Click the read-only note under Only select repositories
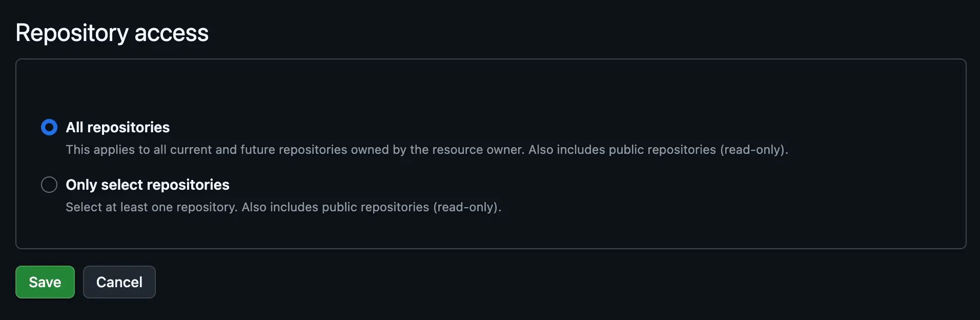The image size is (980, 320). pyautogui.click(x=283, y=207)
